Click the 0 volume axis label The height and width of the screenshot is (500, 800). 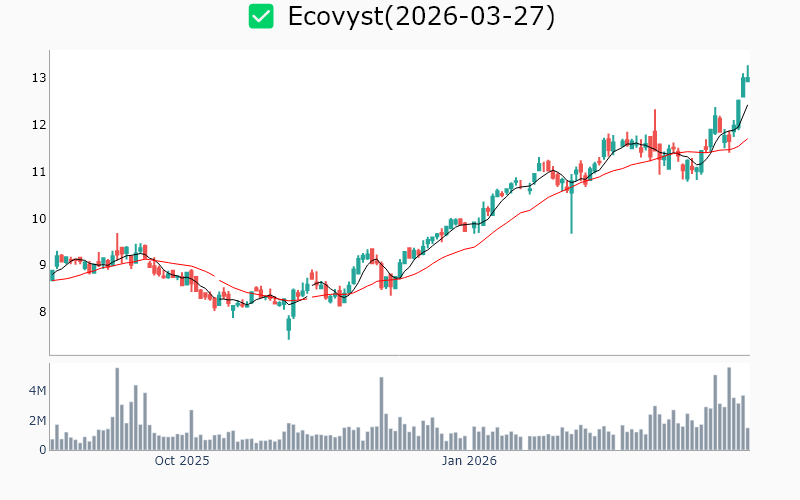(x=43, y=450)
